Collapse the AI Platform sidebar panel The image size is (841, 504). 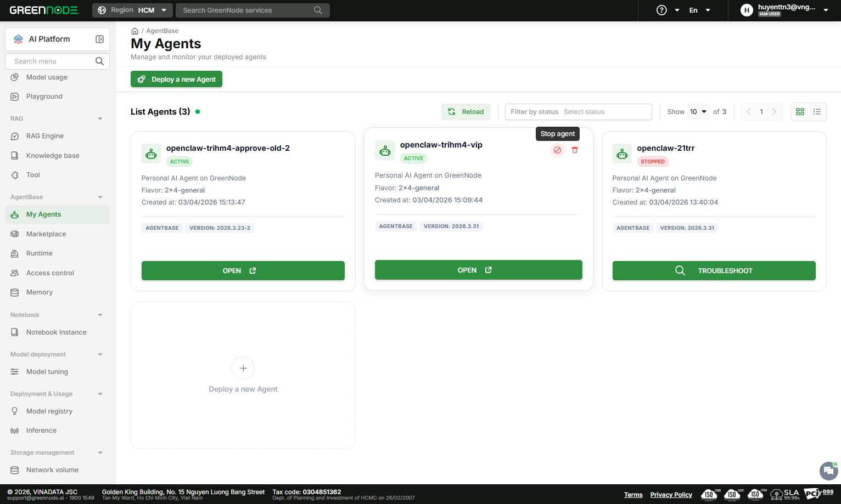(100, 39)
